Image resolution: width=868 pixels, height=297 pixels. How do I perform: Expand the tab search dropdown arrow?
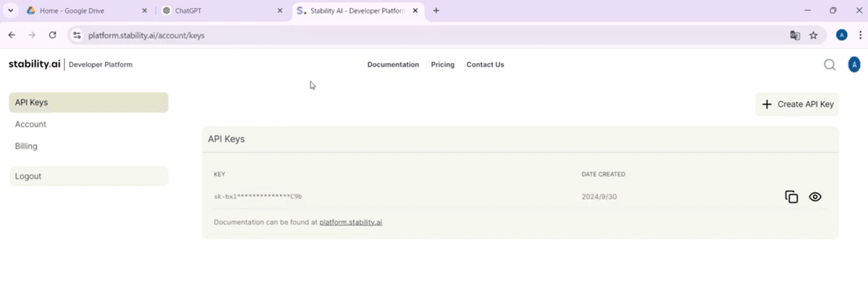10,11
